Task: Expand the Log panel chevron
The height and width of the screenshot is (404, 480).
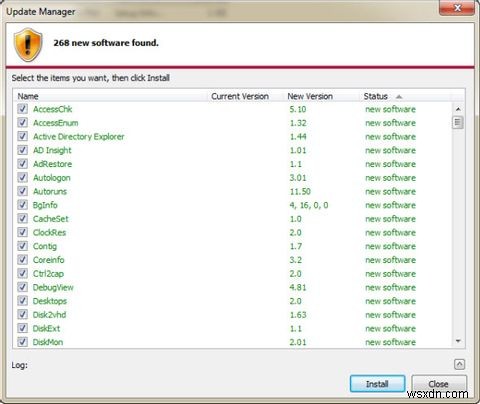Action: tap(459, 364)
